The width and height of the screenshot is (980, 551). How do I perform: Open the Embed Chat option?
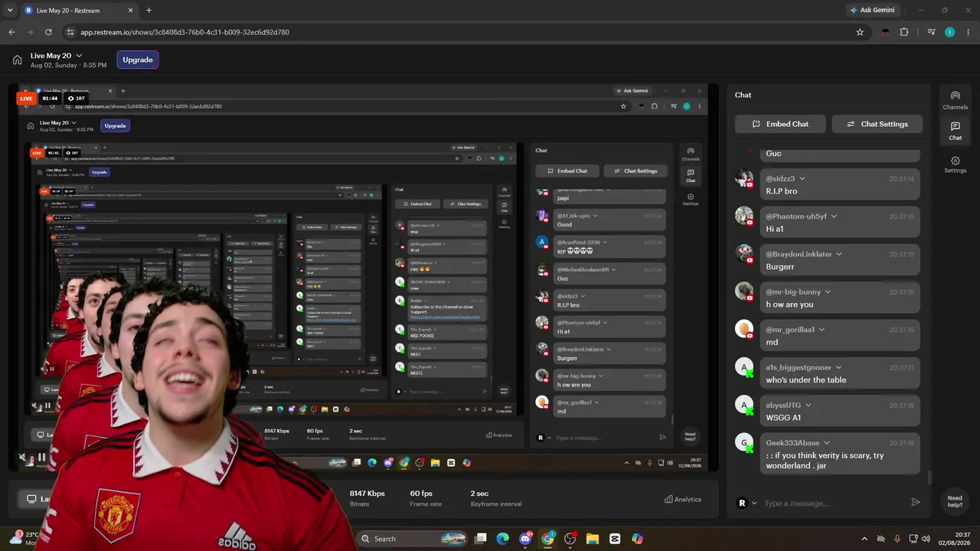pos(780,124)
